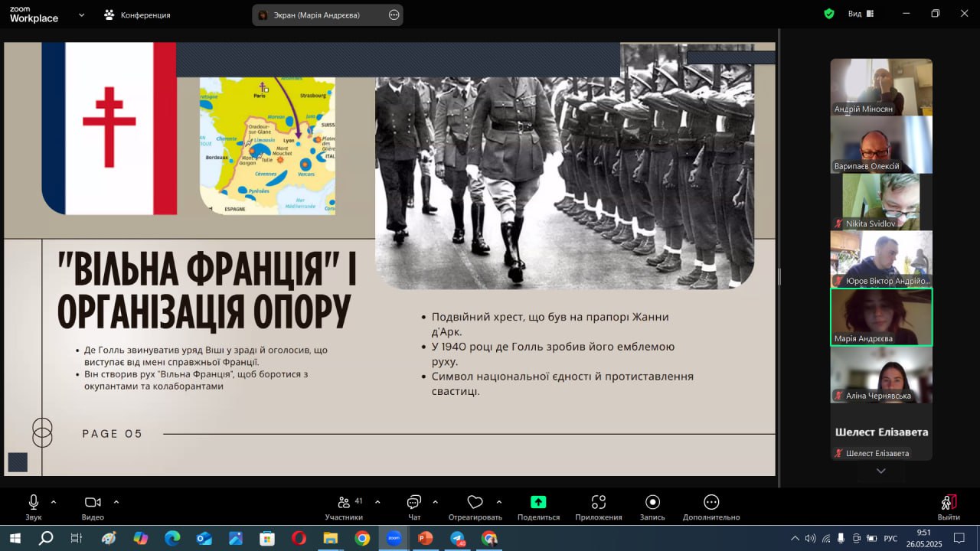Expand video options arrow next to Видео

click(x=116, y=502)
